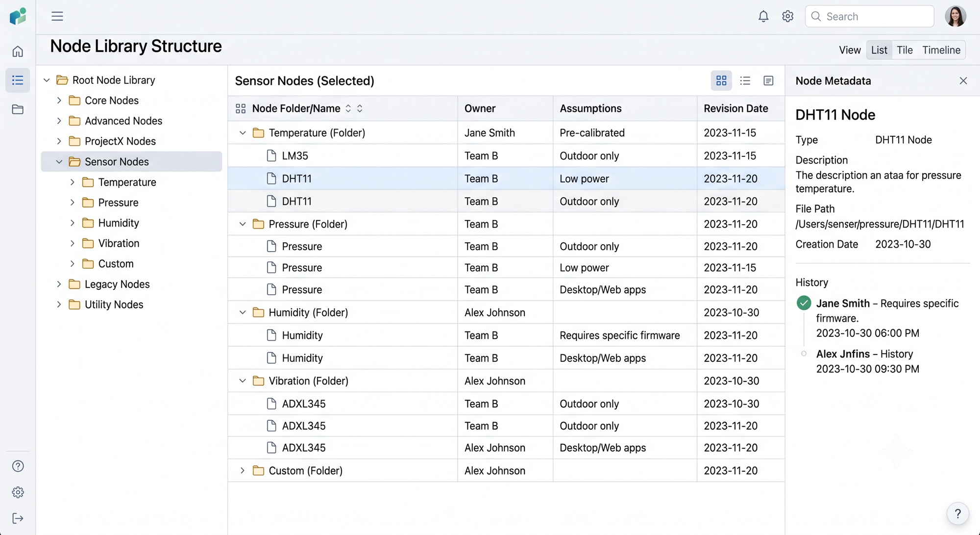Click the Search input field
The width and height of the screenshot is (980, 535).
[869, 16]
